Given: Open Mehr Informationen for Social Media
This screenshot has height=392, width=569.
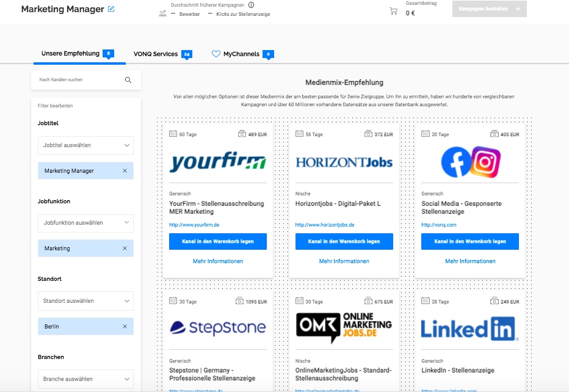Looking at the screenshot, I should click(x=470, y=261).
